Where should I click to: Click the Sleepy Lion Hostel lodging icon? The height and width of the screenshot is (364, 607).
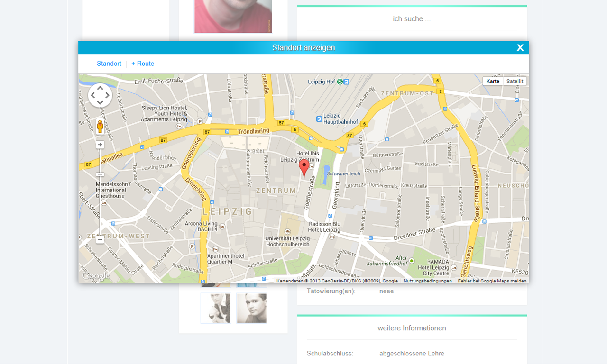coord(179,127)
